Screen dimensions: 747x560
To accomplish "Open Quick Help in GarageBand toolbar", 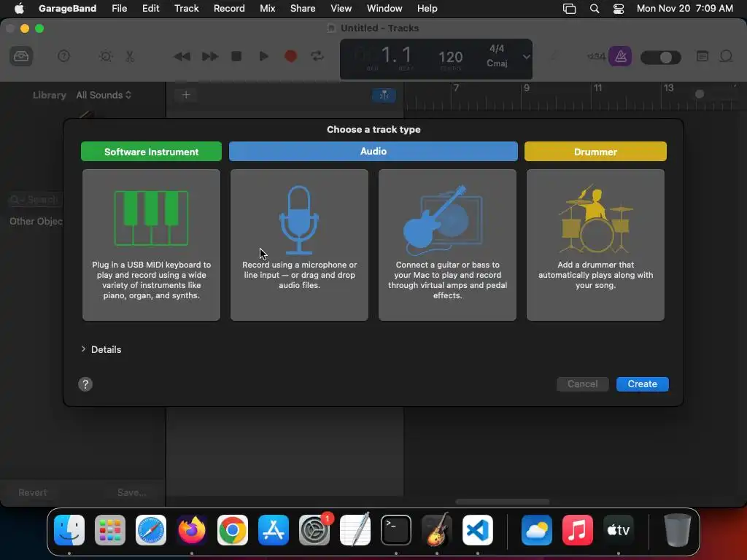I will point(64,56).
